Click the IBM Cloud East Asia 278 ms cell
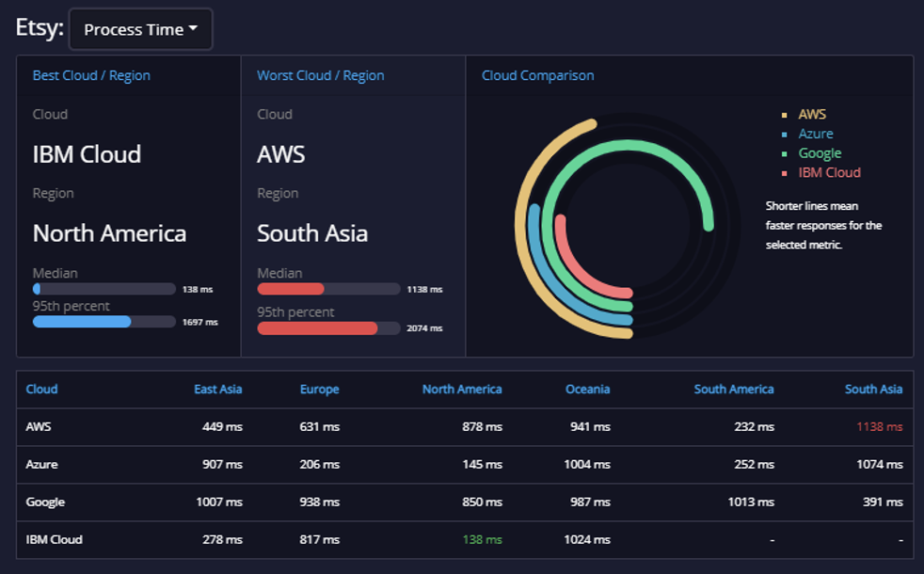This screenshot has width=924, height=574. point(222,540)
